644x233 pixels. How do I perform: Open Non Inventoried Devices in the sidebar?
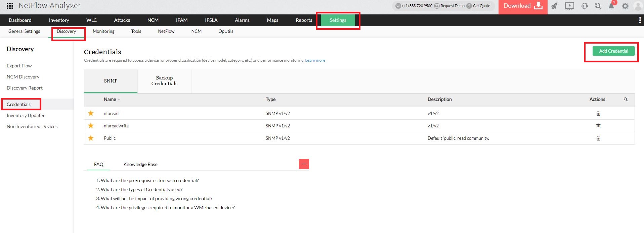click(x=32, y=126)
